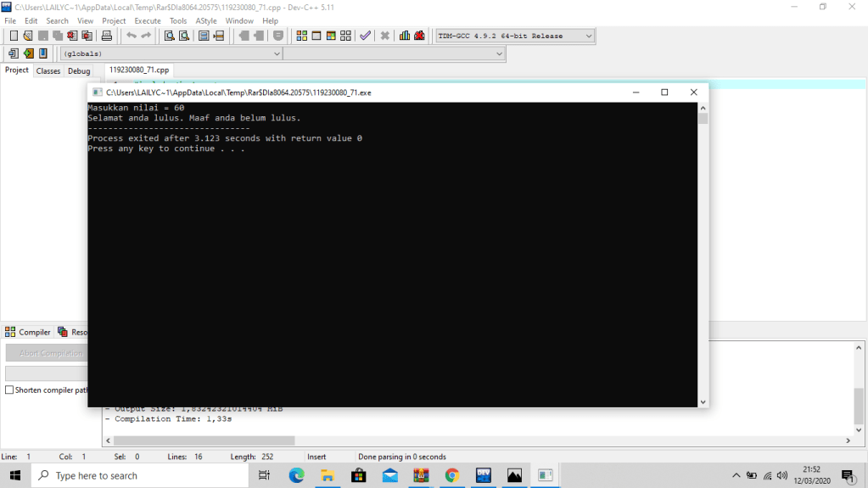Viewport: 868px width, 488px height.
Task: Open the TDM-GCC compiler set dropdown
Action: point(514,36)
